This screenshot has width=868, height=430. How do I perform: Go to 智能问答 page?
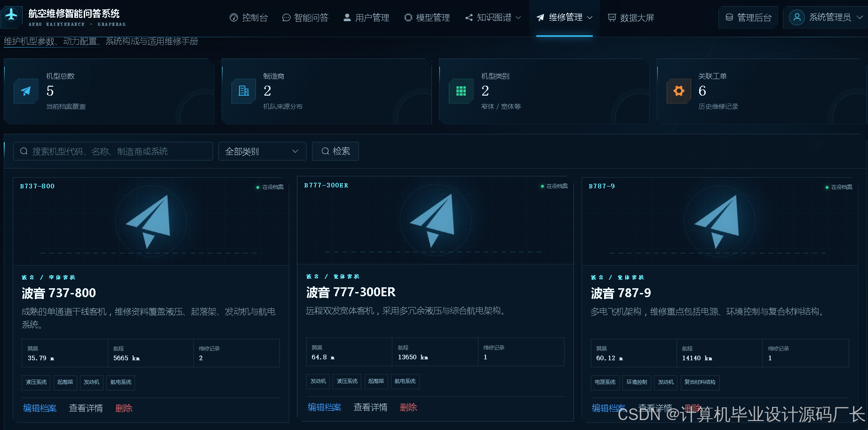(x=305, y=17)
